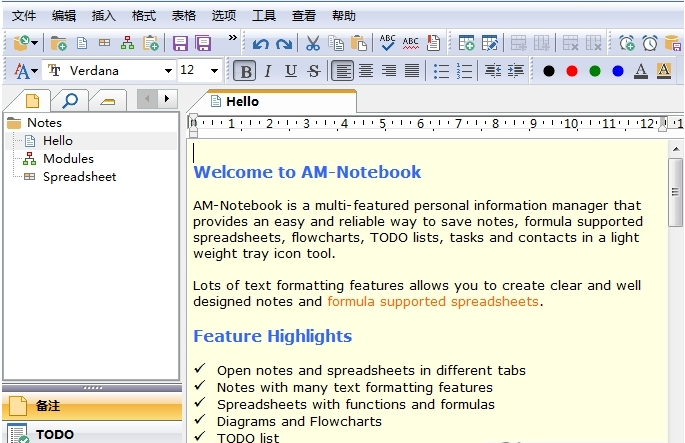Viewport: 685px width, 443px height.
Task: Expand the toolbar overflow chevron
Action: pos(233,39)
